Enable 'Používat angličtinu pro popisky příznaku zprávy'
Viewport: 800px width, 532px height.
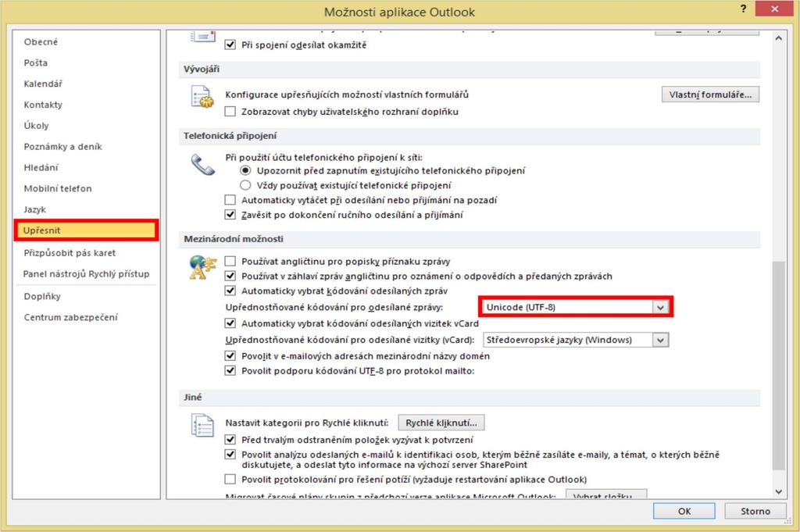pyautogui.click(x=230, y=261)
